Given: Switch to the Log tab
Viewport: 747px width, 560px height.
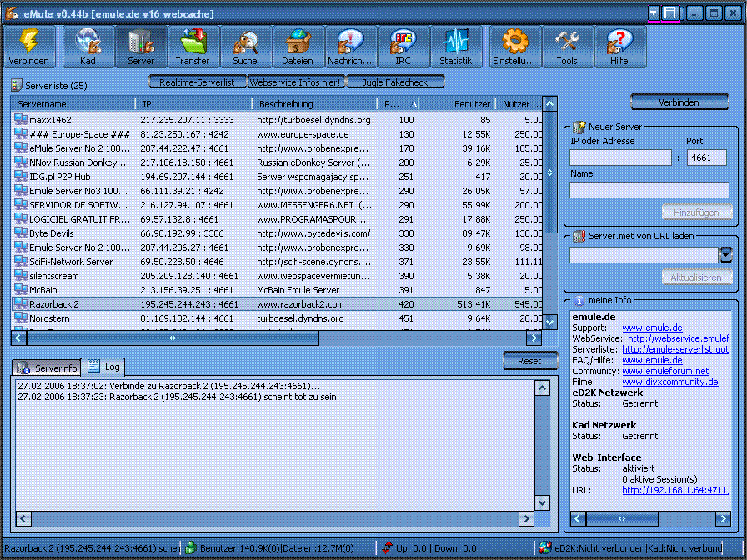Looking at the screenshot, I should 103,367.
